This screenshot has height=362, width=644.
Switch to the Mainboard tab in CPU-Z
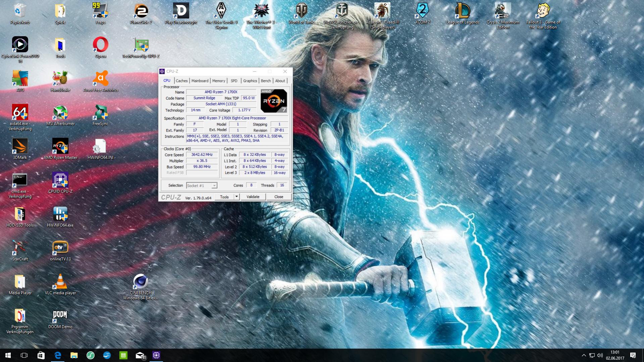[200, 81]
